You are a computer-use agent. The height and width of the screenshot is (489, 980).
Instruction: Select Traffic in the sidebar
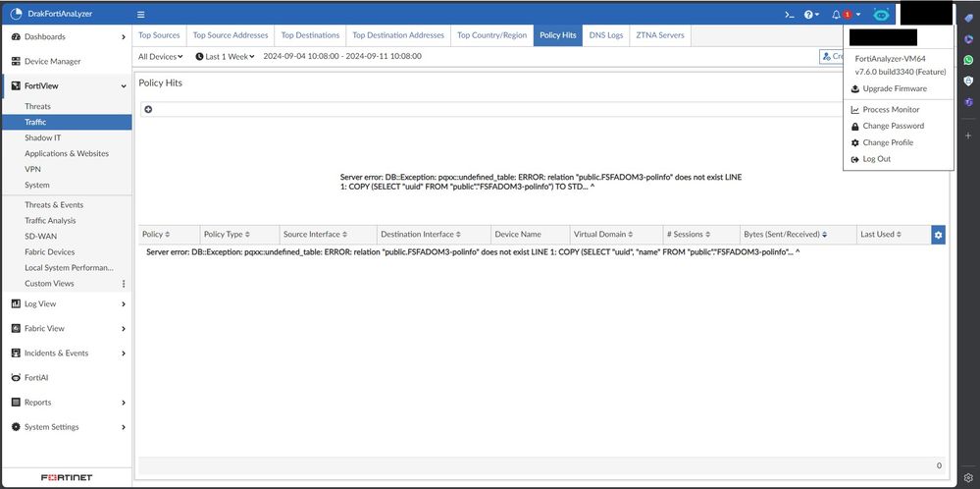tap(67, 122)
